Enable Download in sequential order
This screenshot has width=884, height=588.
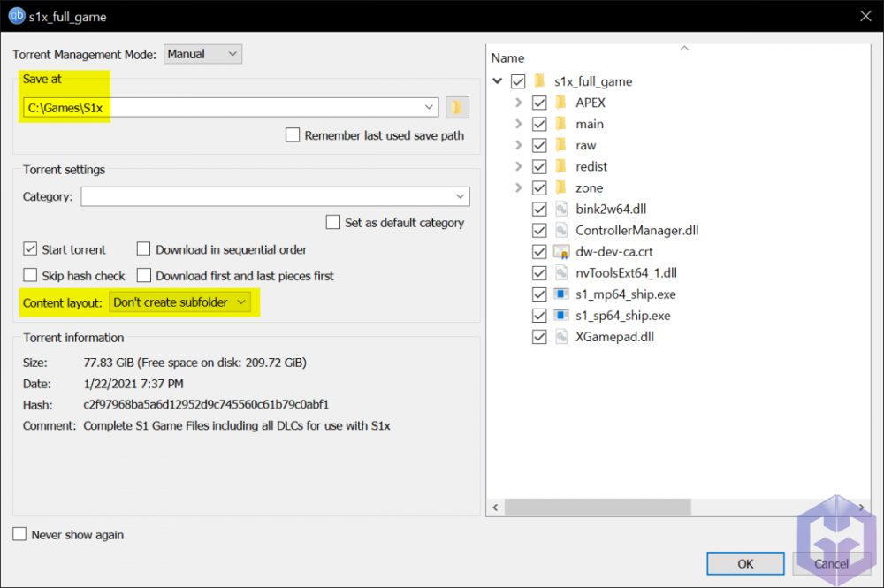pos(144,249)
